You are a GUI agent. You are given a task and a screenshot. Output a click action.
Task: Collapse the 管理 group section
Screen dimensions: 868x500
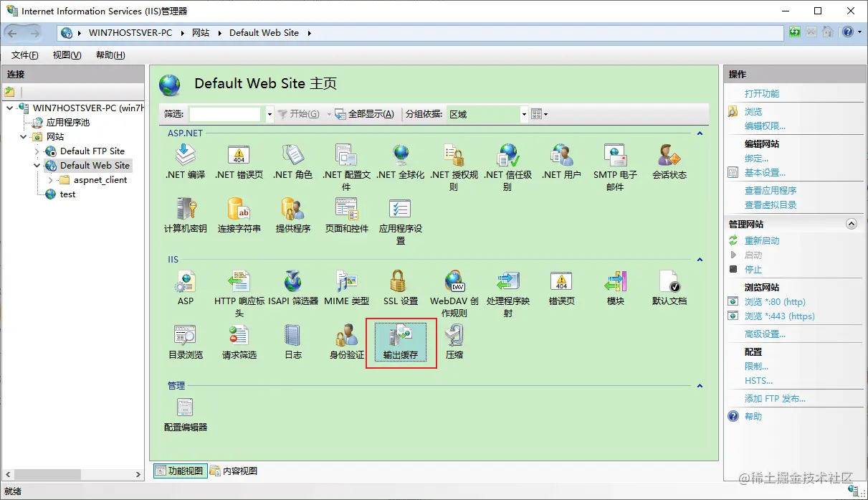700,386
